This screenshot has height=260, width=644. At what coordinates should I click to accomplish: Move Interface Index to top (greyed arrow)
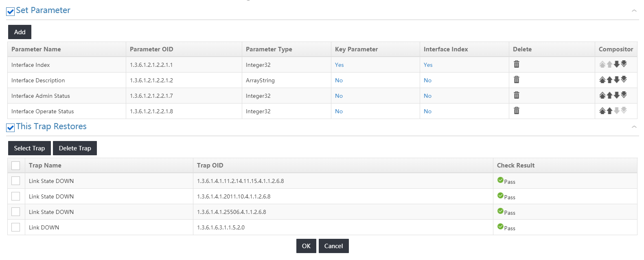(x=602, y=64)
